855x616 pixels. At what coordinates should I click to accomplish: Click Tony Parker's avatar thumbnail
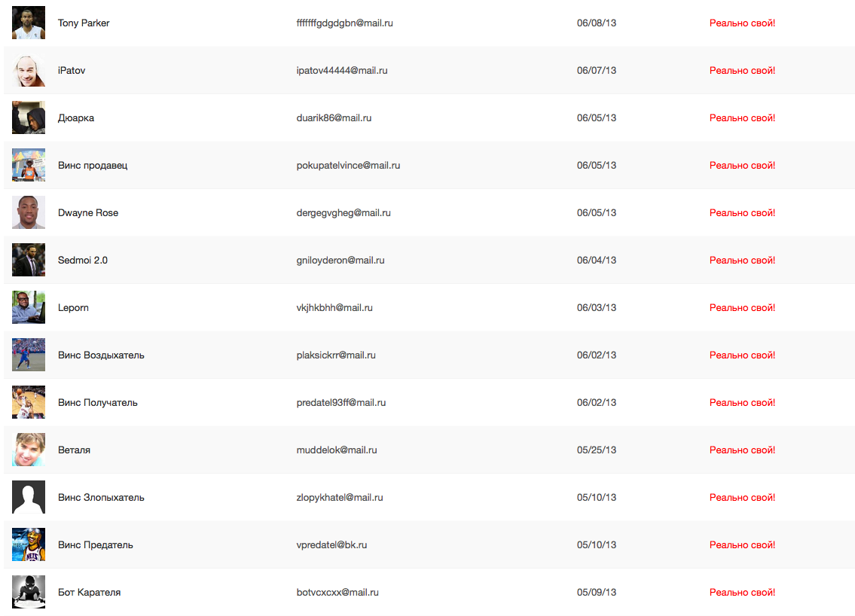pyautogui.click(x=29, y=23)
